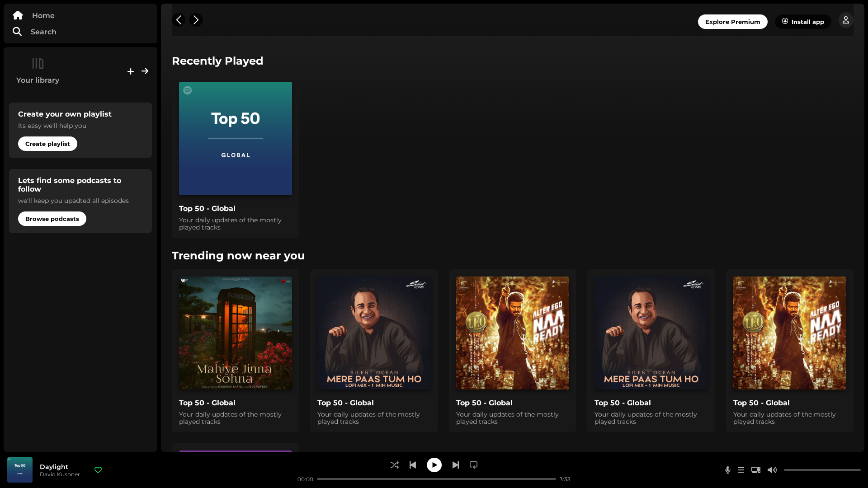The height and width of the screenshot is (488, 868).
Task: Open the play queue icon
Action: [x=741, y=470]
